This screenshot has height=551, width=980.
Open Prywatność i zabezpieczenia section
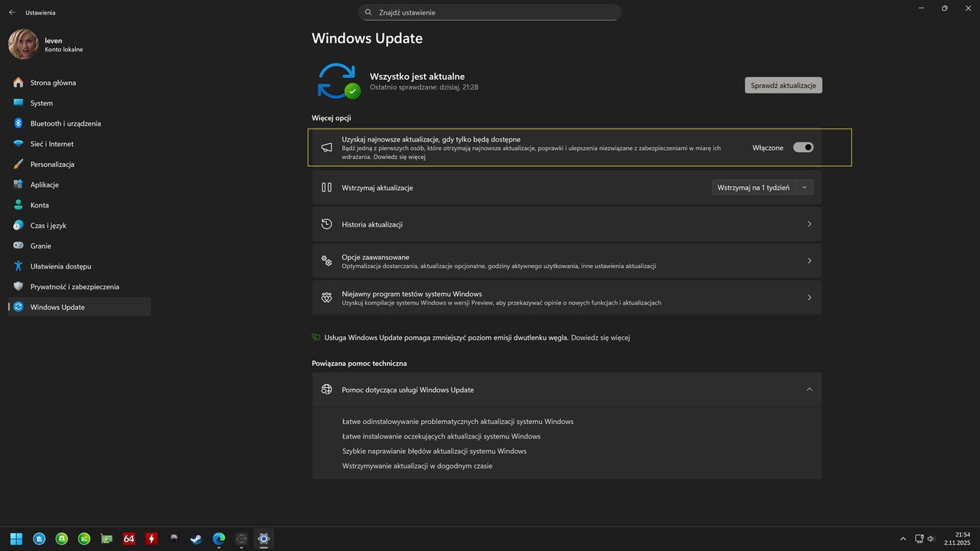click(x=80, y=286)
